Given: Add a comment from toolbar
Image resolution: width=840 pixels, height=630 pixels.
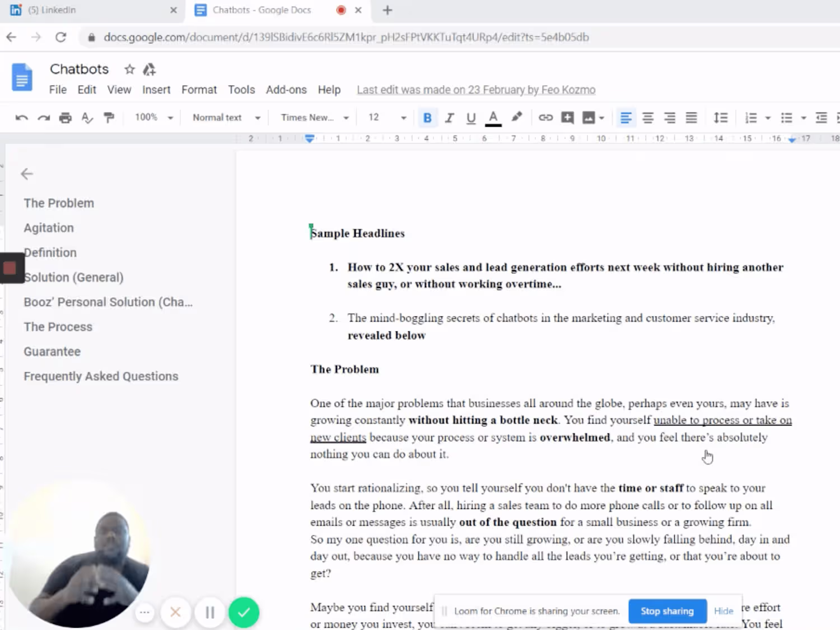Looking at the screenshot, I should point(567,118).
